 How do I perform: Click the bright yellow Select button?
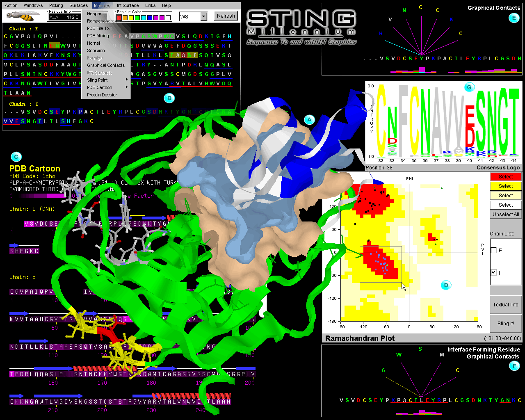[506, 186]
